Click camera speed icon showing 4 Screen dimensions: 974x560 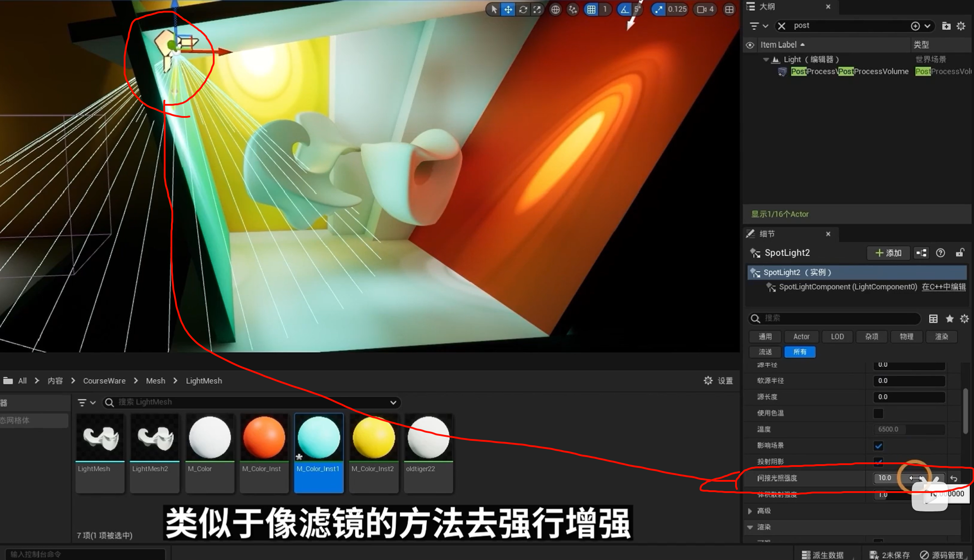tap(705, 9)
